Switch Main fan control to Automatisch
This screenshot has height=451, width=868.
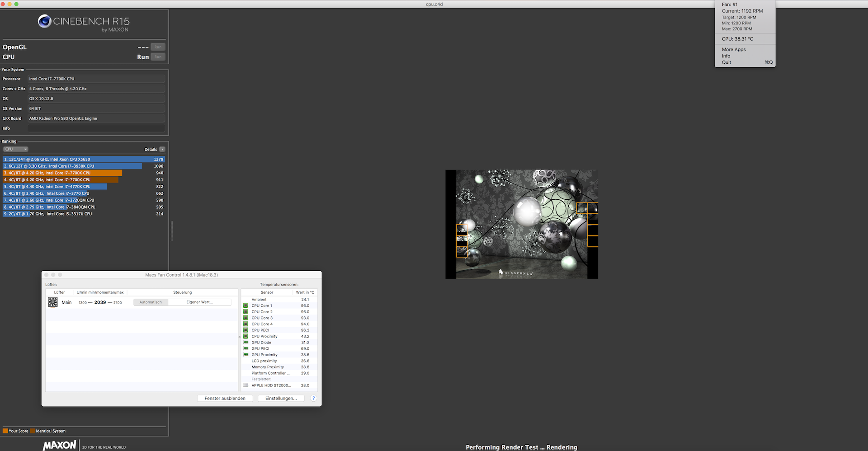(x=151, y=302)
